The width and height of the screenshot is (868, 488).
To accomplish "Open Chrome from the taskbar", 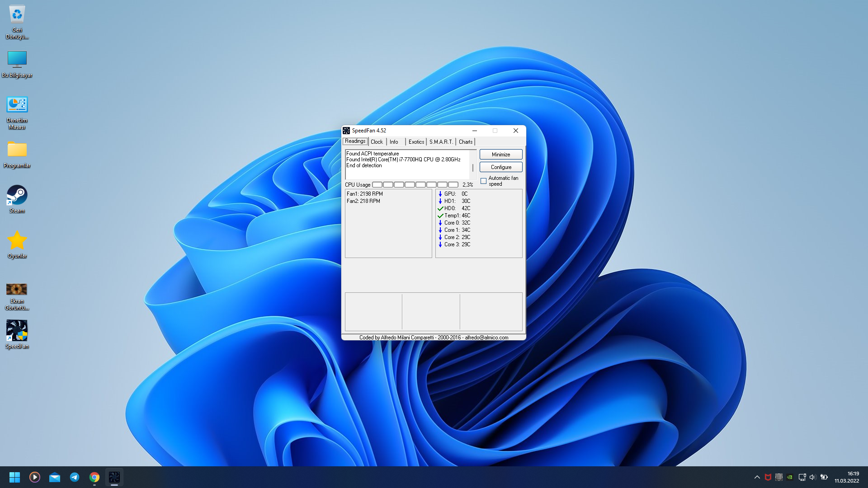I will 94,477.
